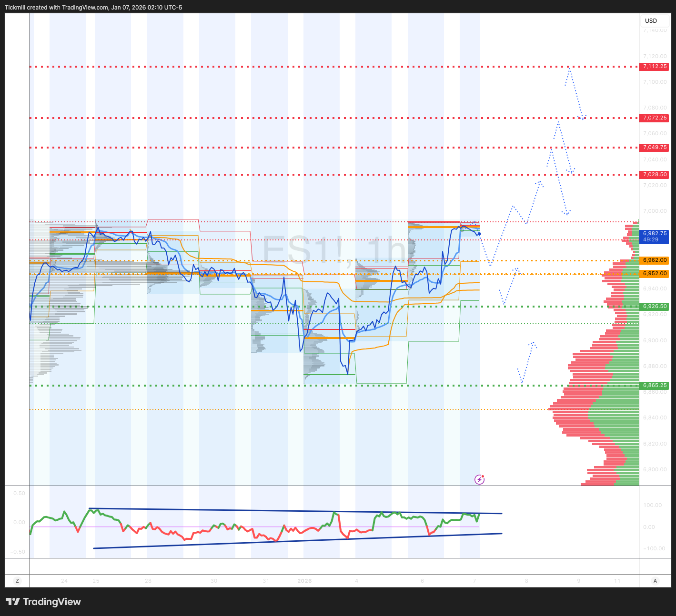Select the orange 6,952.00 price label

655,274
